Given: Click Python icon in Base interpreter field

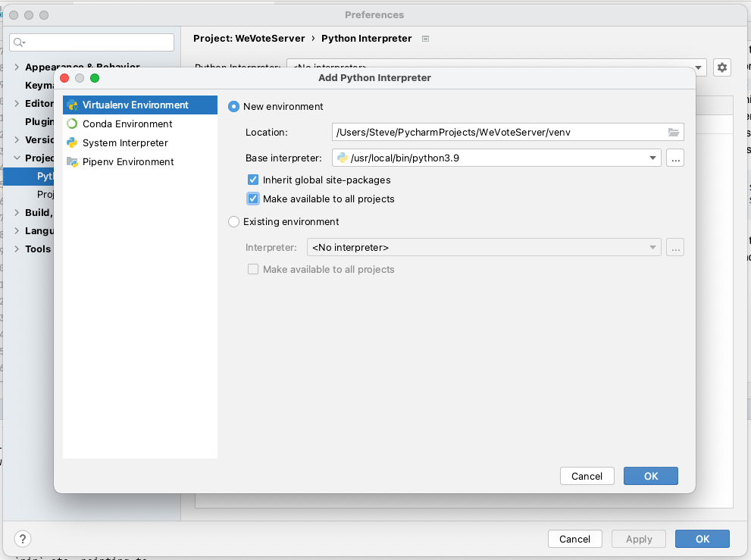Looking at the screenshot, I should tap(343, 158).
